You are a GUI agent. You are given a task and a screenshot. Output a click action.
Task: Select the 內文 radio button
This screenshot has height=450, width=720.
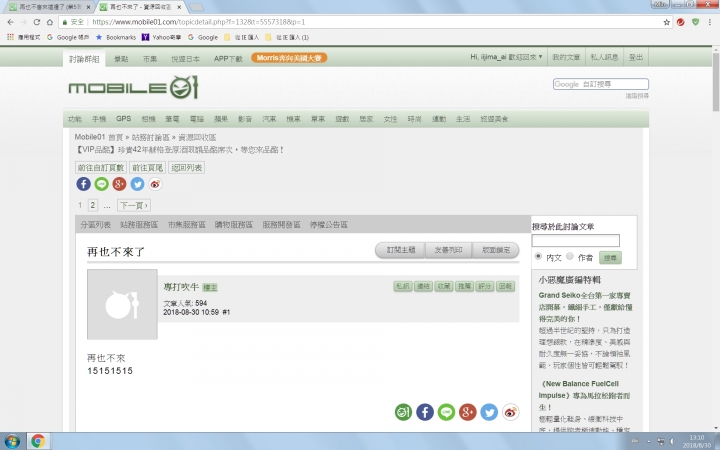pyautogui.click(x=538, y=256)
